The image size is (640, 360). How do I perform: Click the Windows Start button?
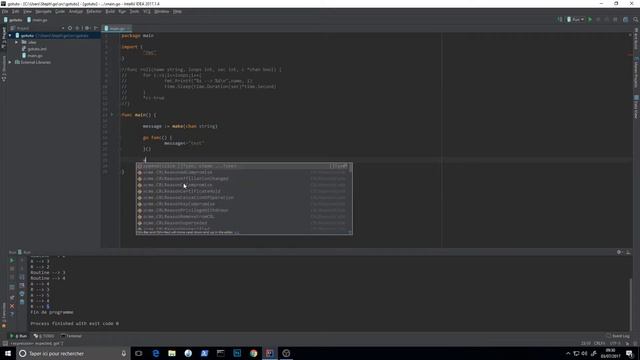[x=8, y=353]
